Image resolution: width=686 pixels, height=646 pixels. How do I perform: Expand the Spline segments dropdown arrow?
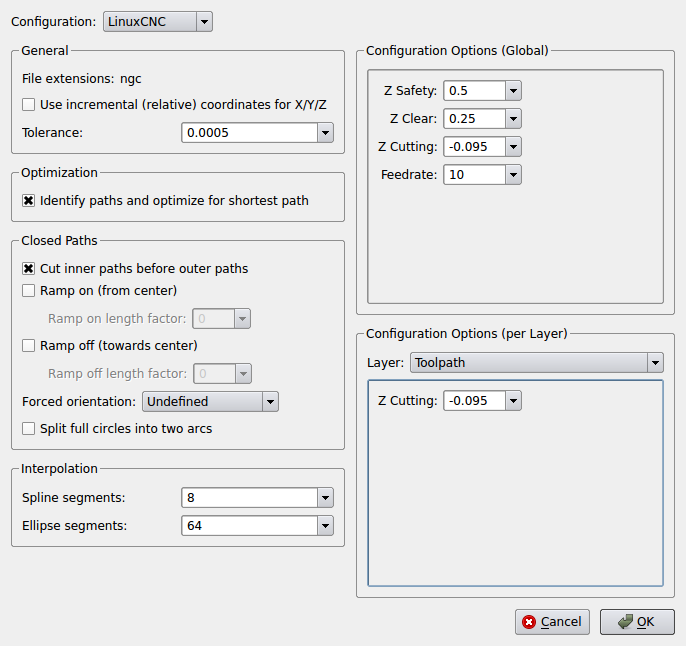click(326, 498)
